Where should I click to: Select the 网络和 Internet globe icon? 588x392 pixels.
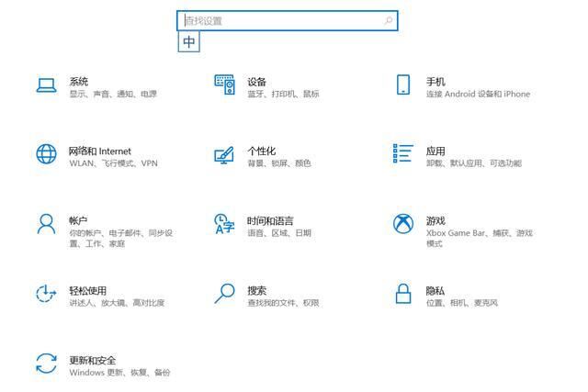(46, 154)
